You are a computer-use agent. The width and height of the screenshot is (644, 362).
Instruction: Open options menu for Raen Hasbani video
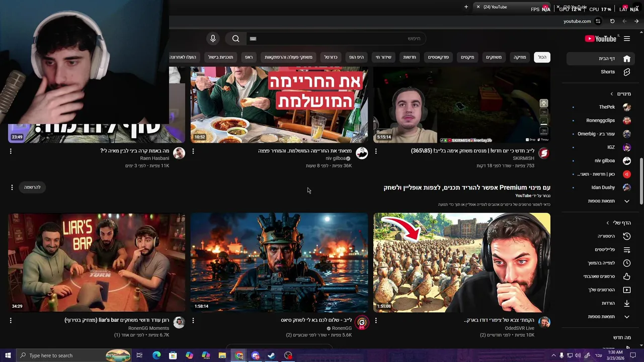tap(11, 151)
